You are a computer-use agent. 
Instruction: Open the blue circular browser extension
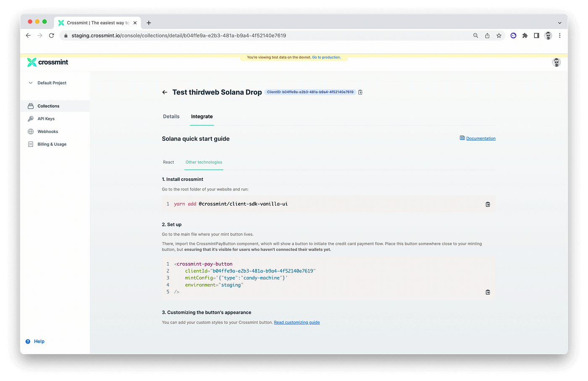(513, 36)
